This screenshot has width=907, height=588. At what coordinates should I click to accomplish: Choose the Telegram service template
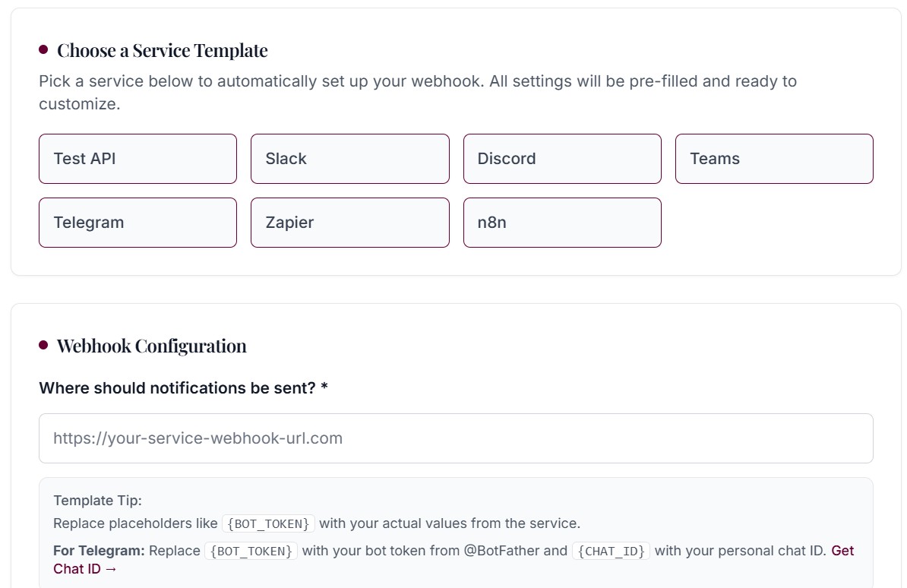137,223
